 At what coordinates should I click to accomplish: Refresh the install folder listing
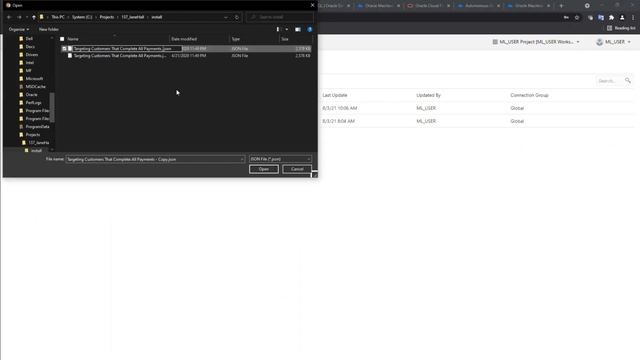click(237, 17)
